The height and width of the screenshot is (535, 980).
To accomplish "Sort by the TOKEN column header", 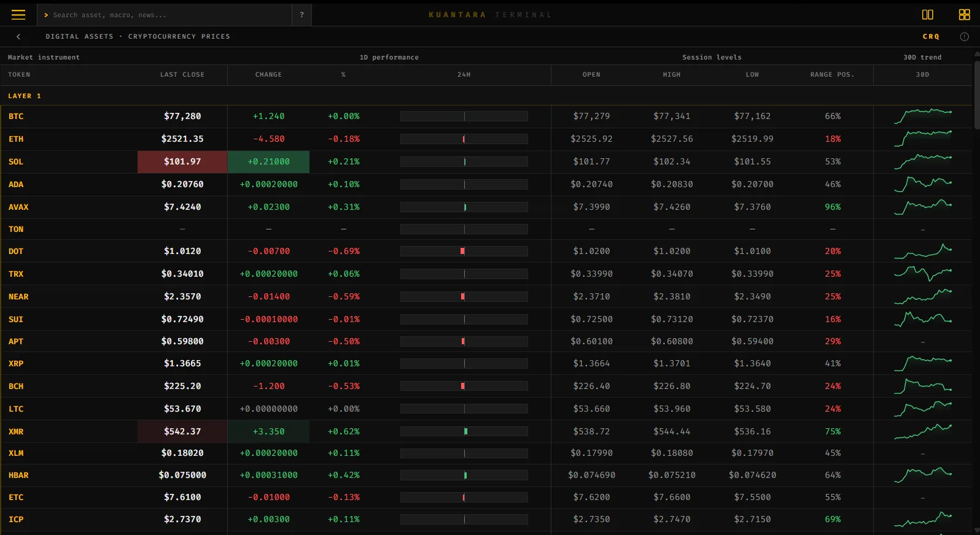I will (x=19, y=75).
